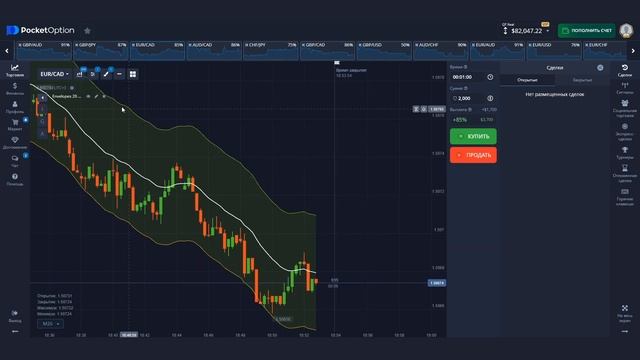Open the Tournaments trophy section
The image size is (640, 360).
coord(624,153)
